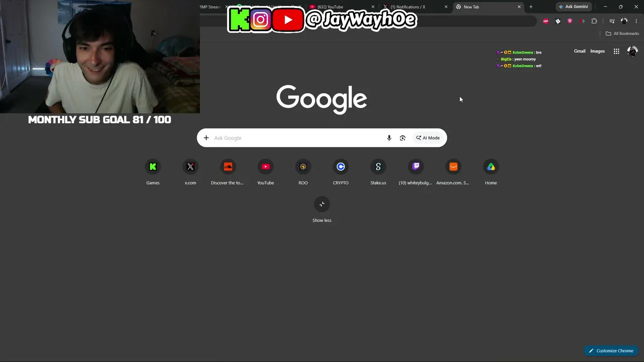Click the 'KobeGreens : wtf' chat message

(519, 66)
